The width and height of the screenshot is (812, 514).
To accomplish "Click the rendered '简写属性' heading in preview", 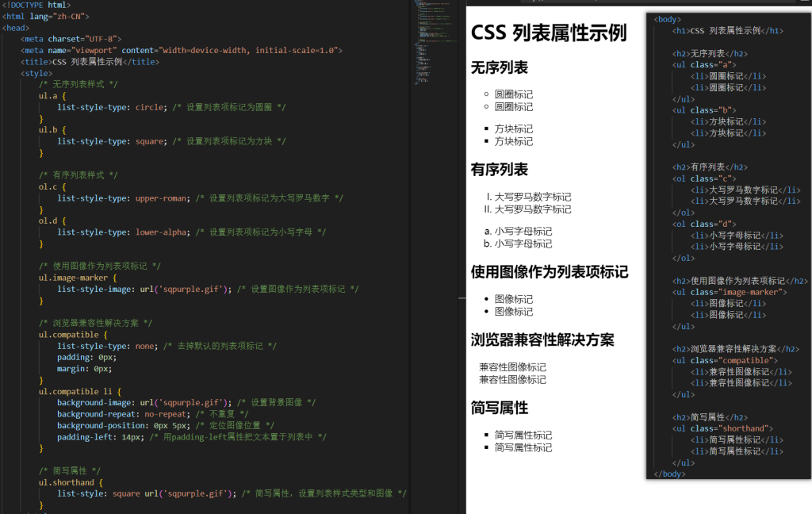I will pos(500,408).
